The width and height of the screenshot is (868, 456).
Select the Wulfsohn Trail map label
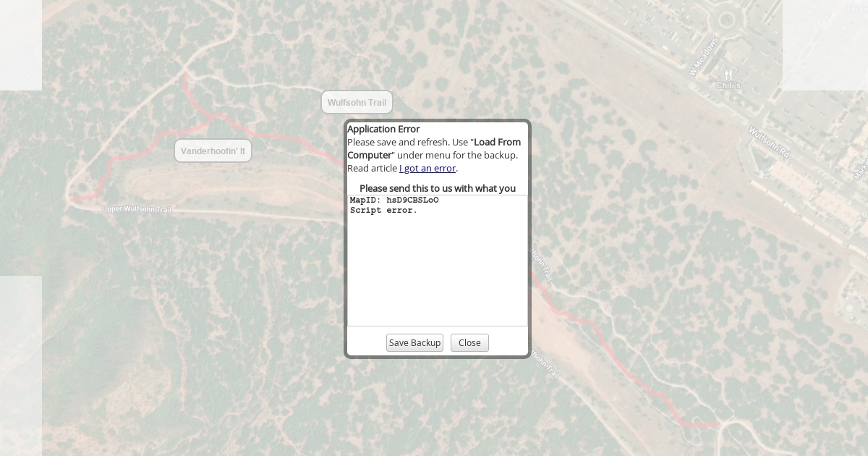tap(357, 102)
